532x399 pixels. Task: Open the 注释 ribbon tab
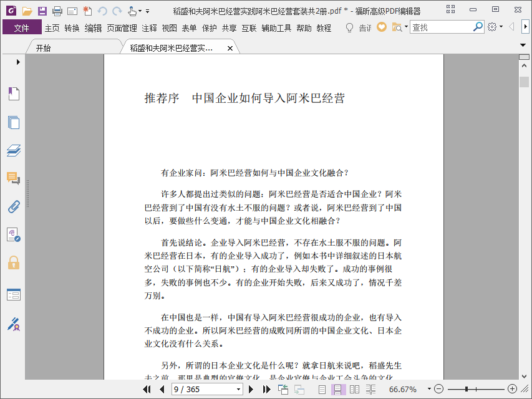coord(149,28)
